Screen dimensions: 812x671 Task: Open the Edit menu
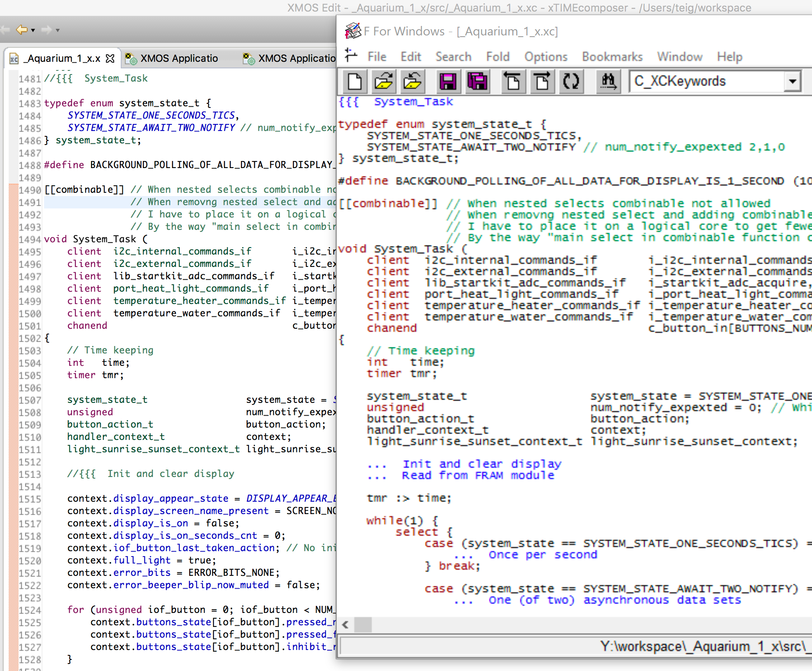pos(411,56)
